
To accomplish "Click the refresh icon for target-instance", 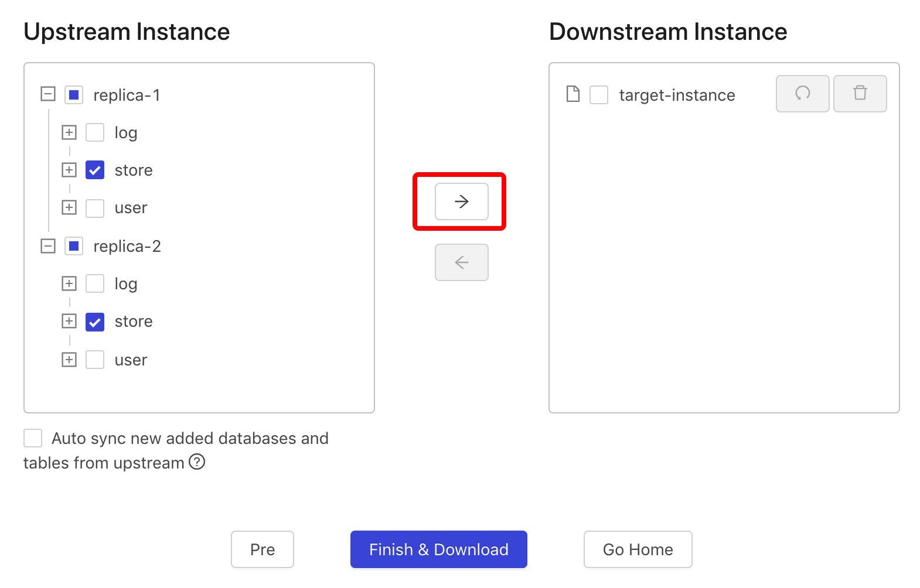I will (x=802, y=94).
